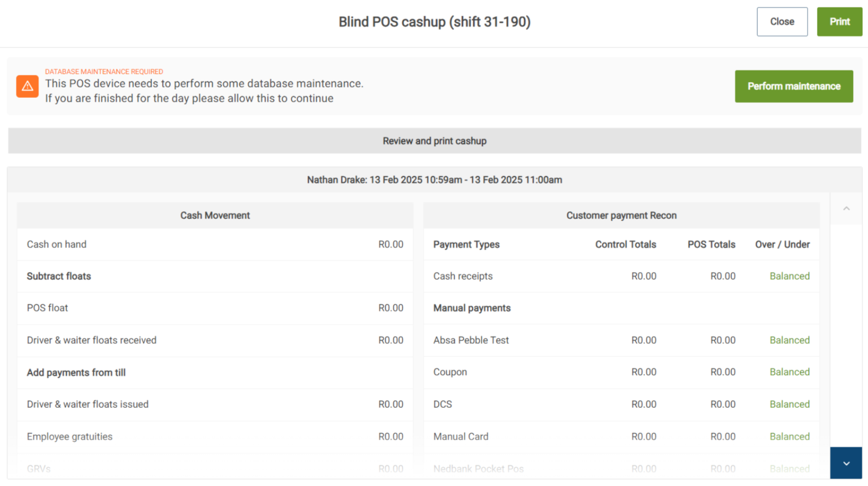Click the Print button
This screenshot has height=486, width=868.
pyautogui.click(x=839, y=22)
